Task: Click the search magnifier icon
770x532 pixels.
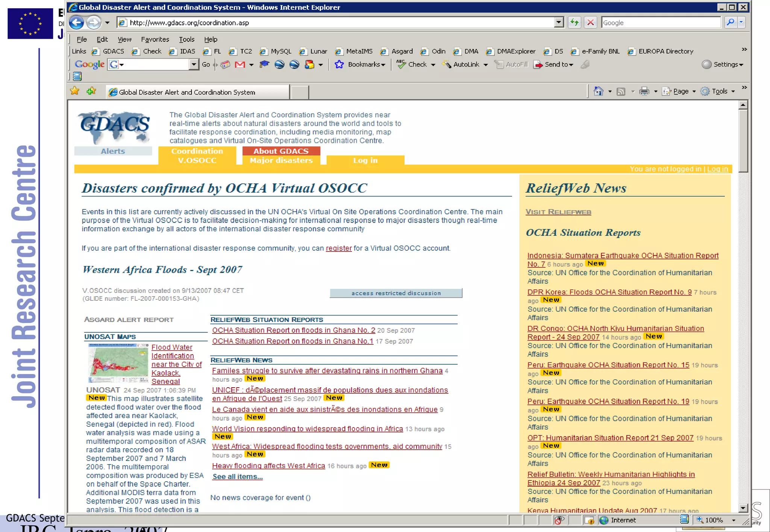Action: [730, 23]
